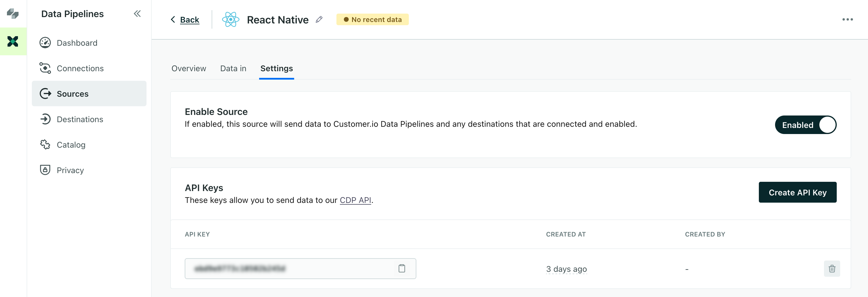The image size is (868, 297).
Task: Select the Settings tab
Action: pos(276,68)
